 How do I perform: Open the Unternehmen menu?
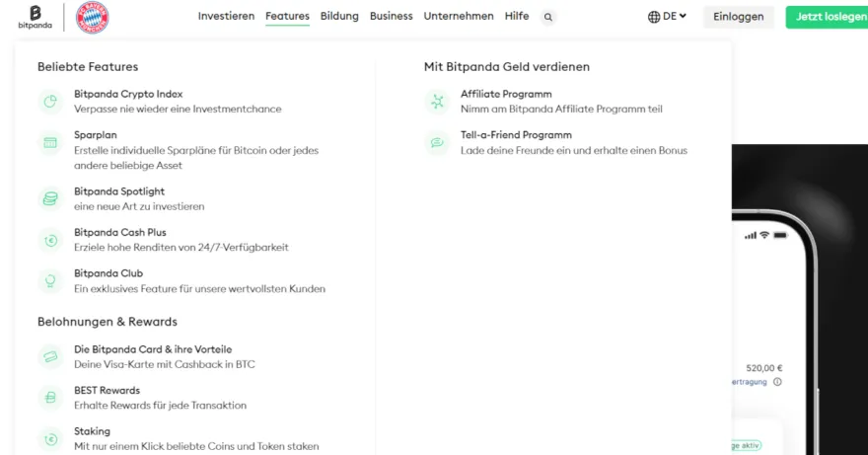[x=459, y=16]
